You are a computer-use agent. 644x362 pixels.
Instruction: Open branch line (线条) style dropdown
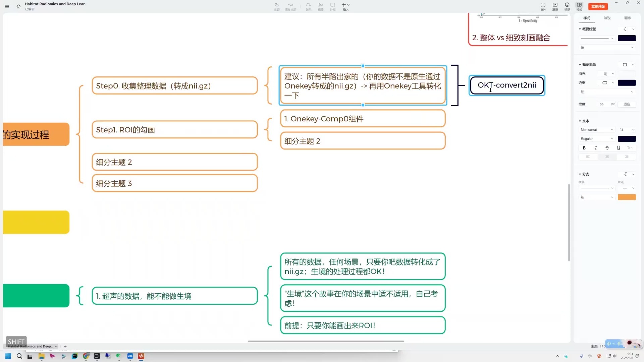click(597, 188)
